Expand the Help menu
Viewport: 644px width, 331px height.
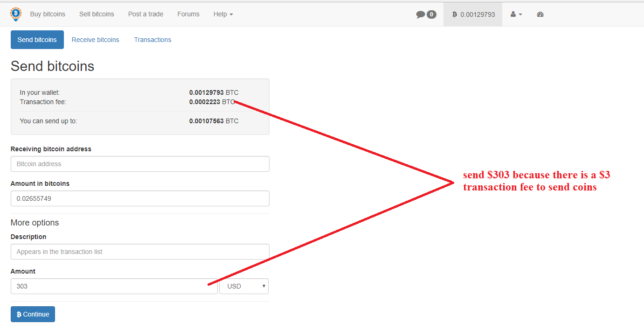pos(223,14)
